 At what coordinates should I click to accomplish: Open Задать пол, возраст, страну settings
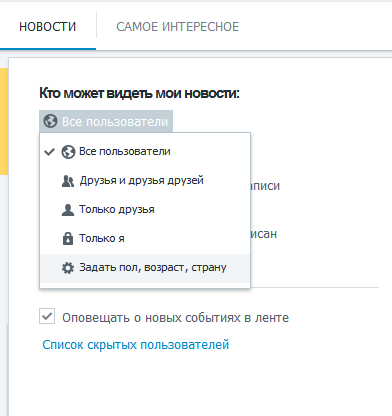coord(145,268)
